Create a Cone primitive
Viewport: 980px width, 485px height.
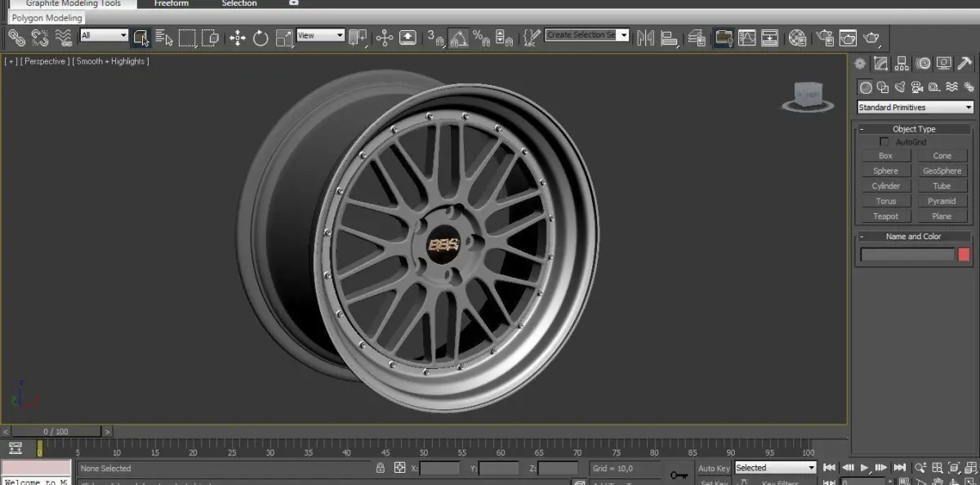pyautogui.click(x=942, y=156)
